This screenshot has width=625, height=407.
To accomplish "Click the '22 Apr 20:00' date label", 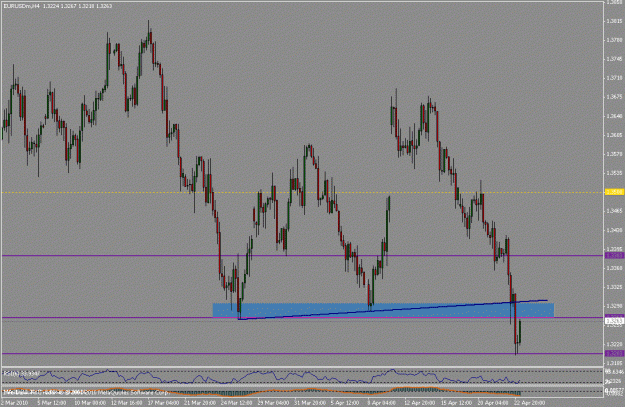I will tap(531, 403).
